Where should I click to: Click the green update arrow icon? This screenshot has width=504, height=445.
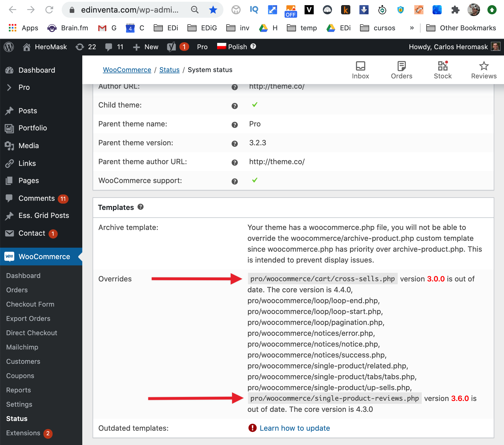pyautogui.click(x=492, y=10)
